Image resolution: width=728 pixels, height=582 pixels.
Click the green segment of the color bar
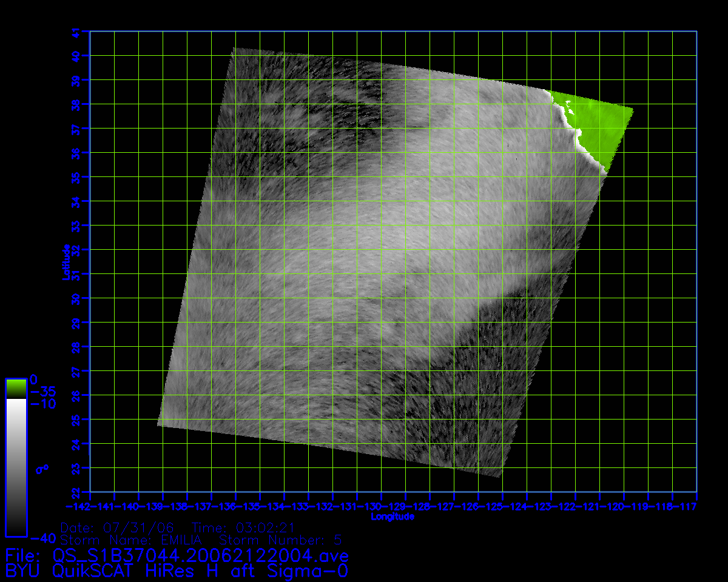16,389
